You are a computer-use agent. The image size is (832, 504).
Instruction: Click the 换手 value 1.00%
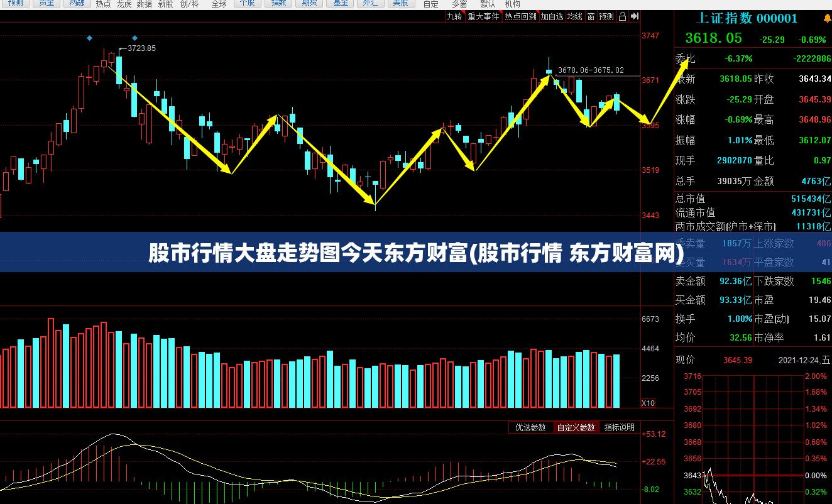tap(740, 319)
